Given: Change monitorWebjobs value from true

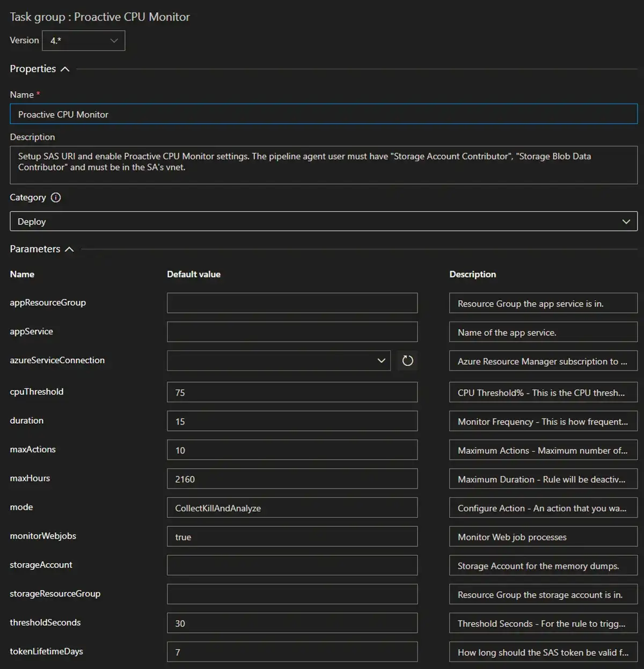Looking at the screenshot, I should (292, 536).
